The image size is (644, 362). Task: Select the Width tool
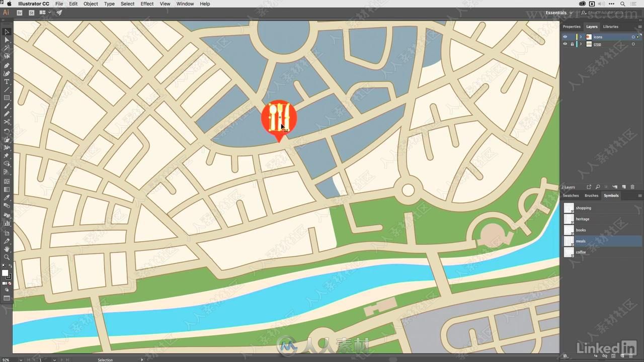pos(7,147)
